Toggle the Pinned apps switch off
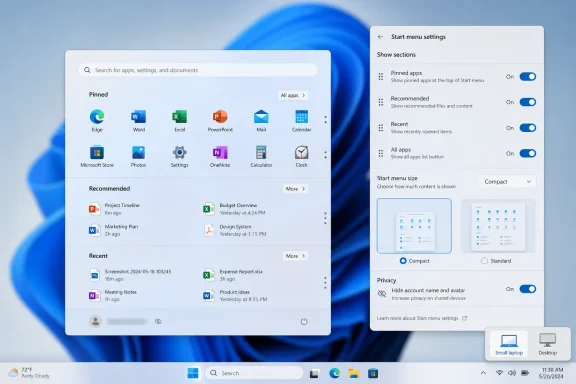 [528, 76]
